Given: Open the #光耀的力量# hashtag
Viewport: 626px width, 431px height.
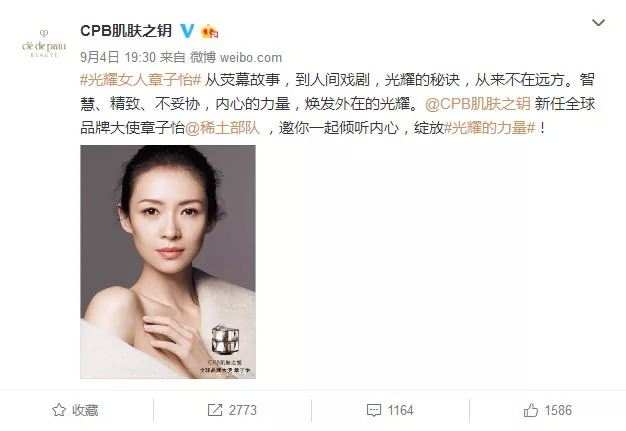Looking at the screenshot, I should (489, 128).
